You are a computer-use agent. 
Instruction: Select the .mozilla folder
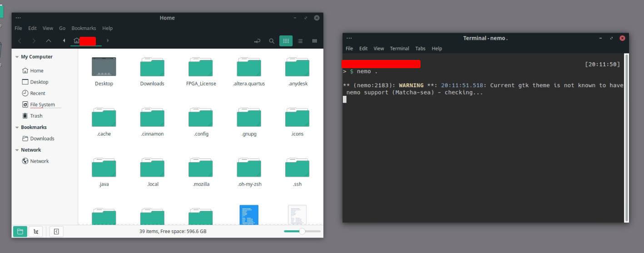201,168
